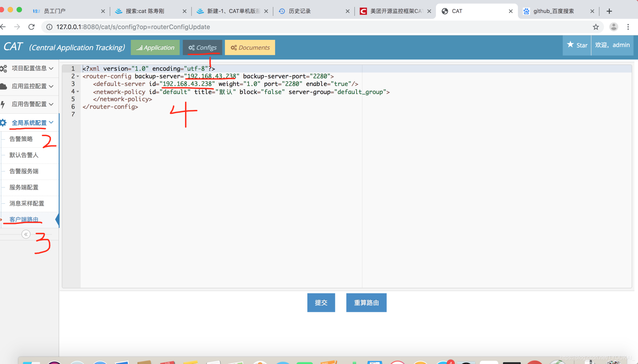Click the 重算路由 button
This screenshot has width=638, height=364.
[366, 303]
